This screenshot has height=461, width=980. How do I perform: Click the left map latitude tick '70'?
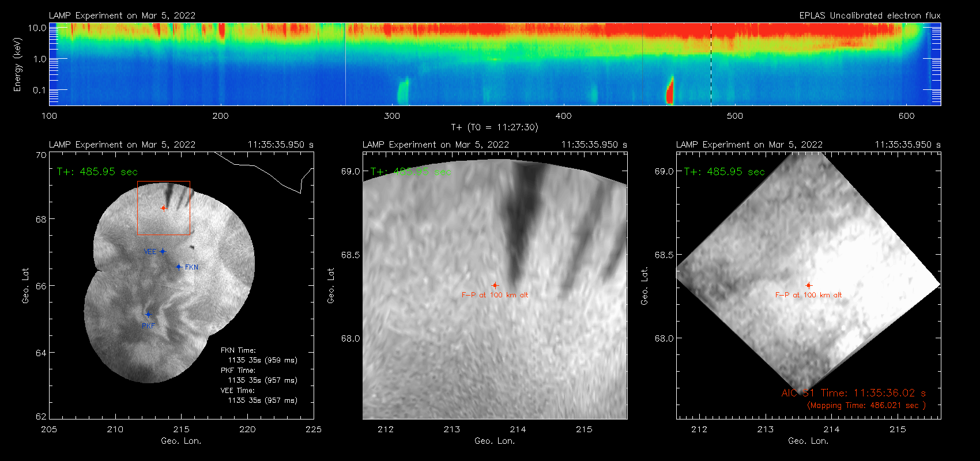[40, 155]
